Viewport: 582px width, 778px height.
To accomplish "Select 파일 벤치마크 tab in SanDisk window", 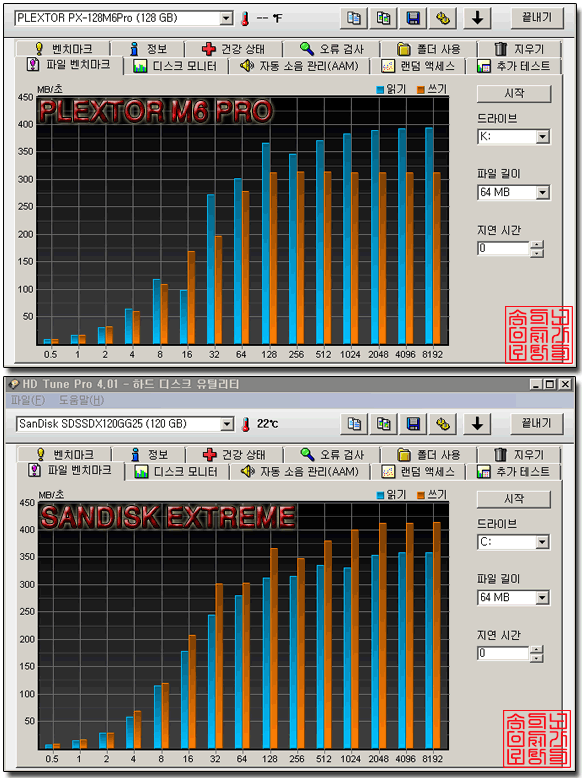I will pos(70,470).
